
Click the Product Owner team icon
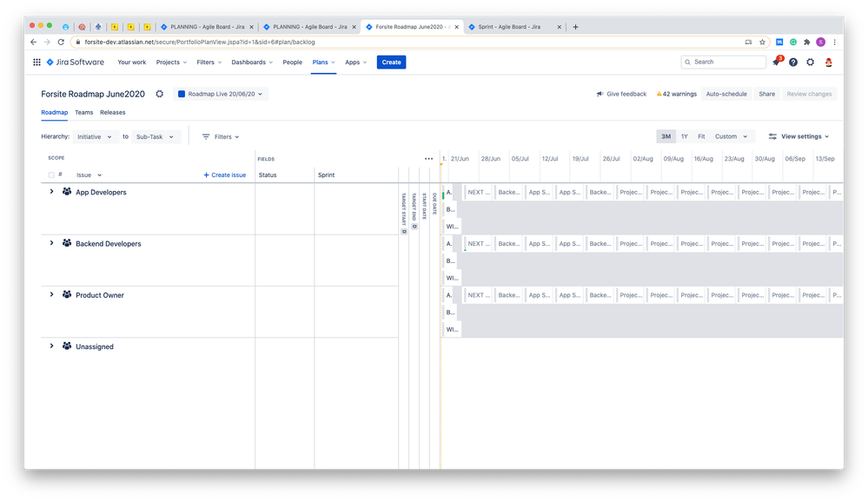(66, 294)
